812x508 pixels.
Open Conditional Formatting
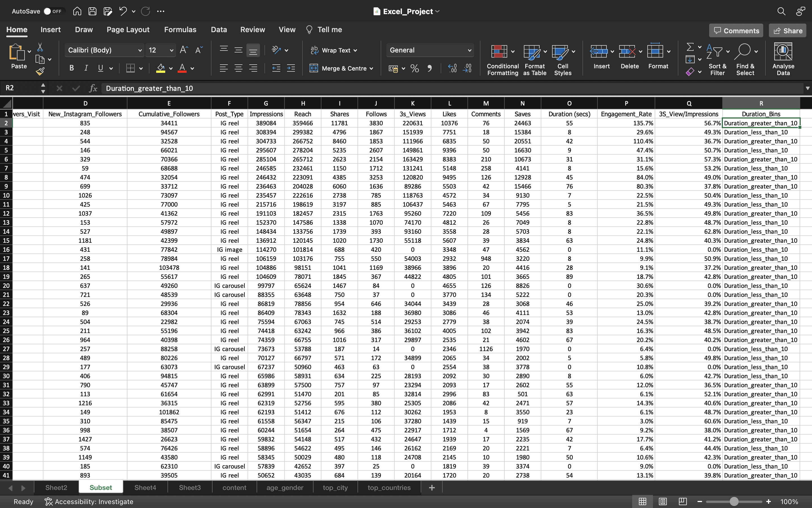coord(502,60)
